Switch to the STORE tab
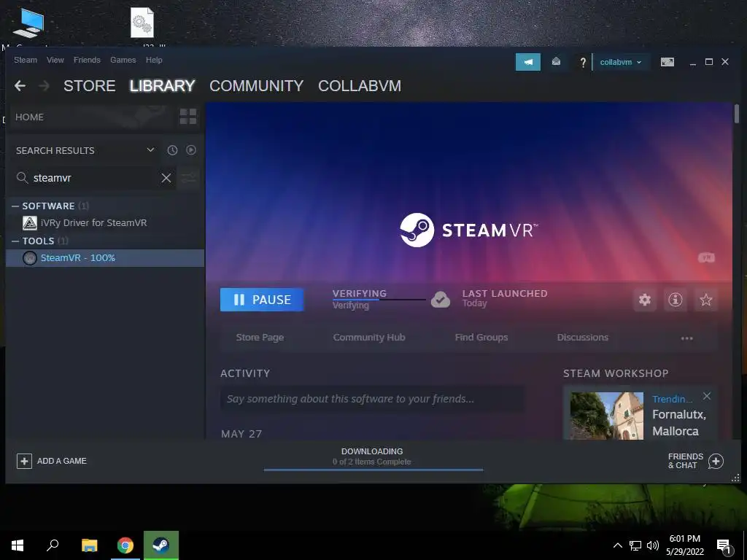747x560 pixels. coord(90,86)
